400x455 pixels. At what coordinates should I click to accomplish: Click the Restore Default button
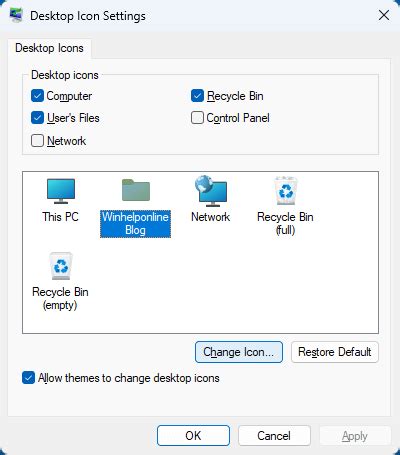(x=335, y=352)
